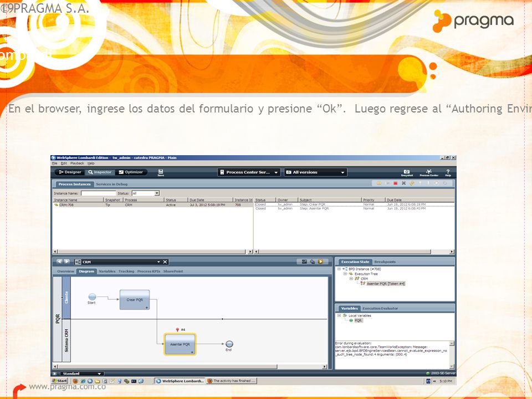532x399 pixels.
Task: Select the PQR local variable
Action: 358,321
